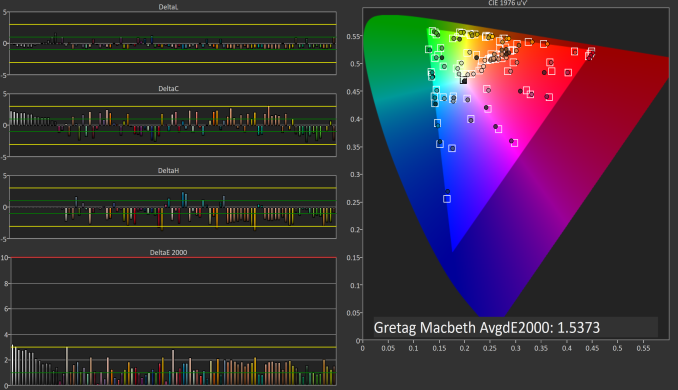
Task: Select the black white-point marker in CIE diagram
Action: 464,81
